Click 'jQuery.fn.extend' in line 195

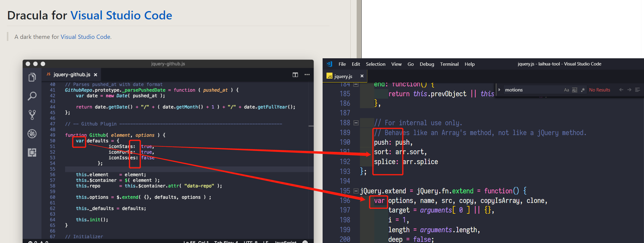coord(445,191)
